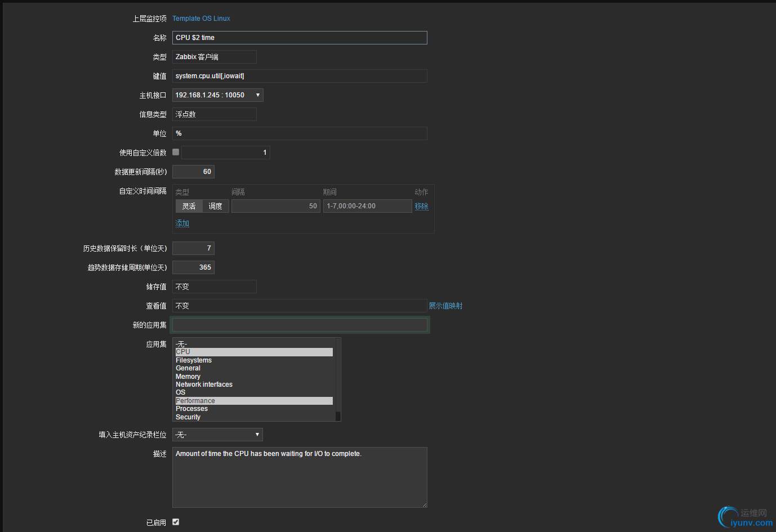Image resolution: width=776 pixels, height=532 pixels.
Task: Open the host interface dropdown 192.168.1.245 : 10050
Action: [x=218, y=95]
